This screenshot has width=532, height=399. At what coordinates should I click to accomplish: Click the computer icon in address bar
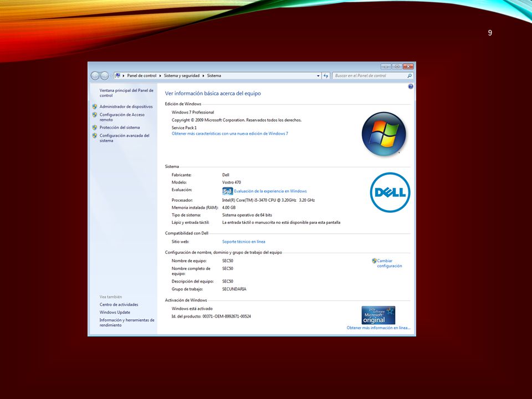[117, 76]
